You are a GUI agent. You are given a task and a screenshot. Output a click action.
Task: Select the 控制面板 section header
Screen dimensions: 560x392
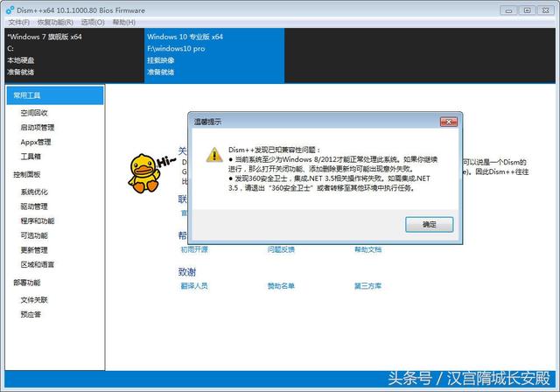click(27, 174)
